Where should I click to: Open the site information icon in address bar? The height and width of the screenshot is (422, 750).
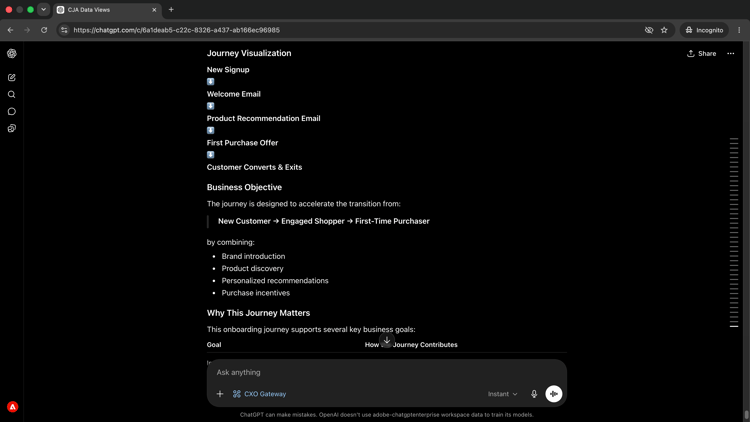coord(64,30)
